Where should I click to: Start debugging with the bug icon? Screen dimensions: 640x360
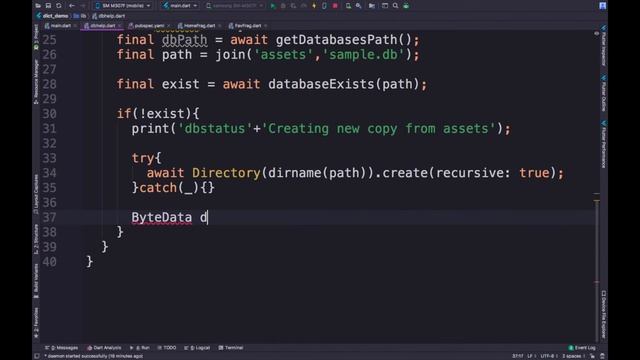coord(283,6)
